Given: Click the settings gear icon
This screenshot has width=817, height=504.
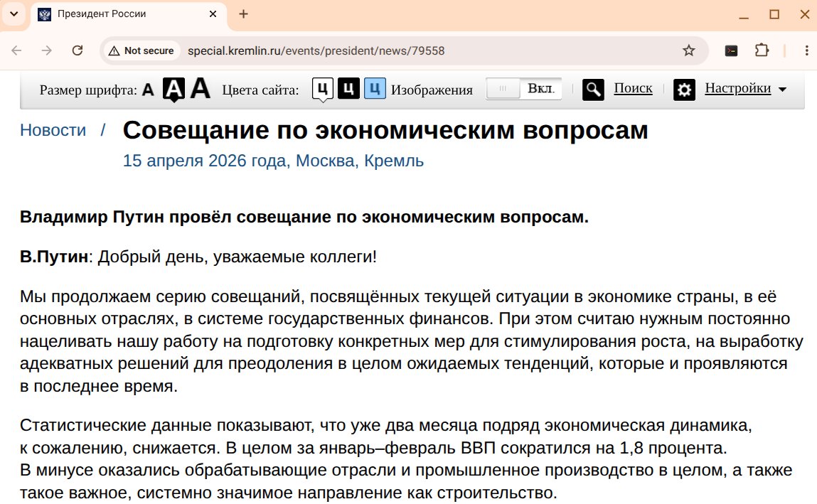Looking at the screenshot, I should coord(684,90).
